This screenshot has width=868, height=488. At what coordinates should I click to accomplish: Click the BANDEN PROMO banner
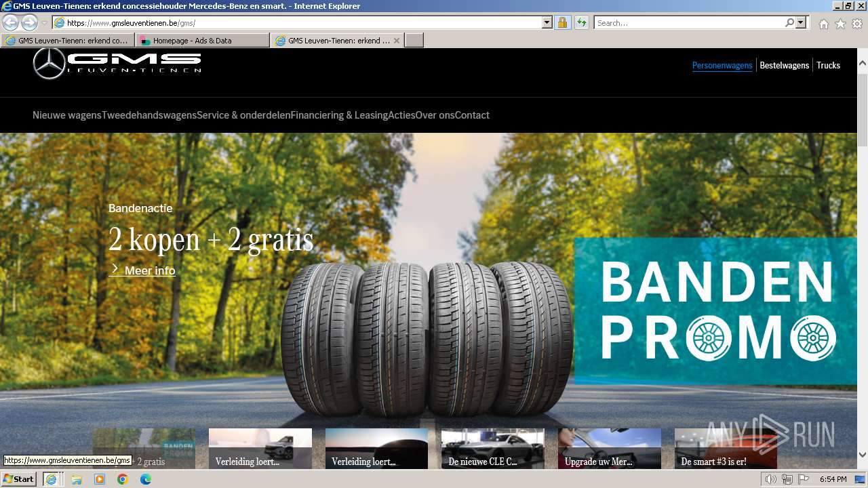(715, 310)
